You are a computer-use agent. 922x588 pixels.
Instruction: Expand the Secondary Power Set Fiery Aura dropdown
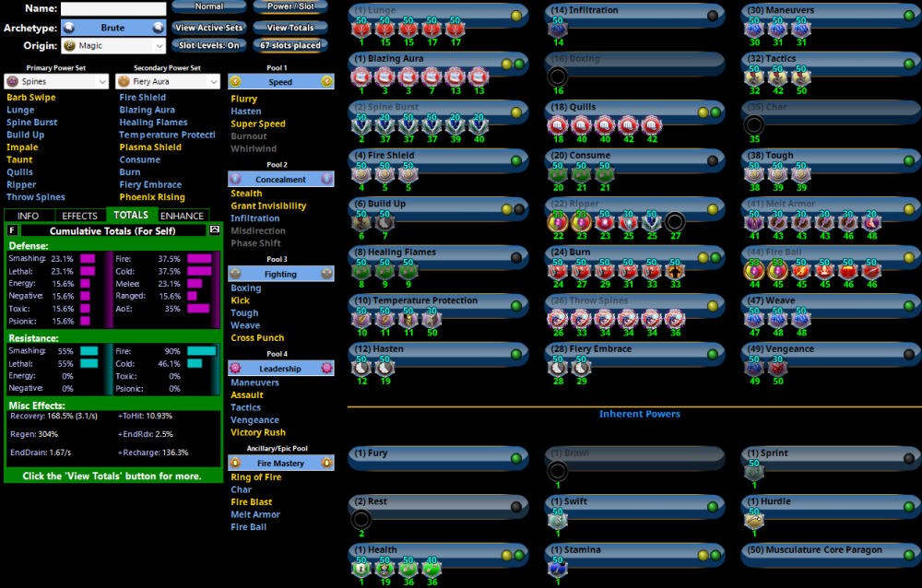pos(168,82)
